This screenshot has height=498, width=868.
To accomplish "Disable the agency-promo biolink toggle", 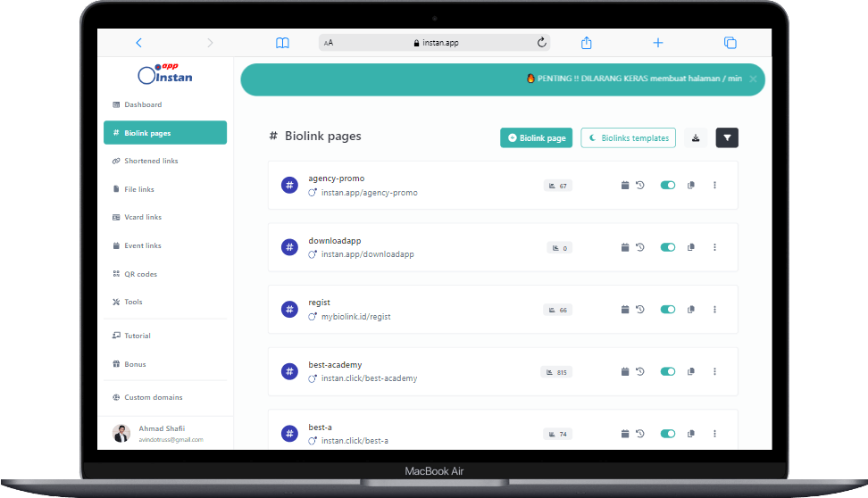I will tap(667, 186).
